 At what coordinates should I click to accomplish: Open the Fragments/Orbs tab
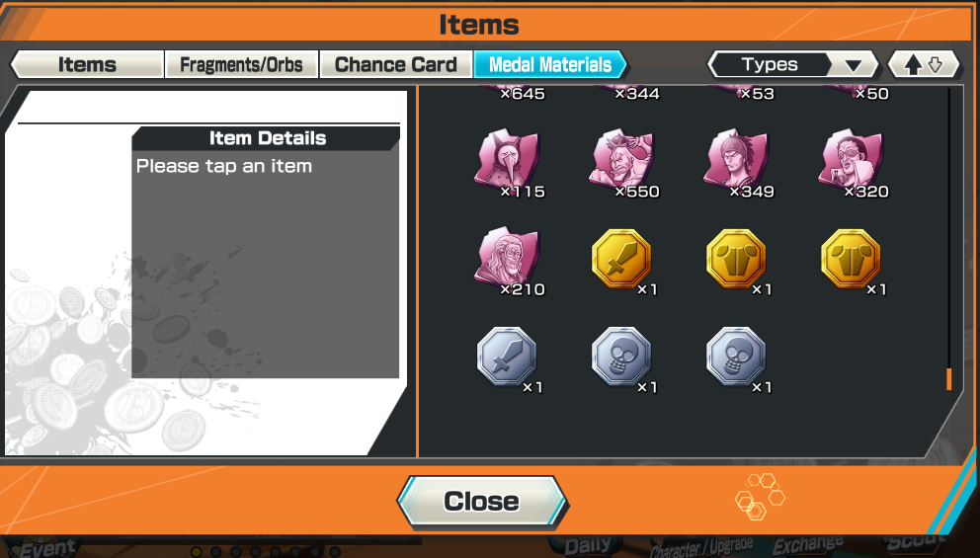tap(241, 64)
